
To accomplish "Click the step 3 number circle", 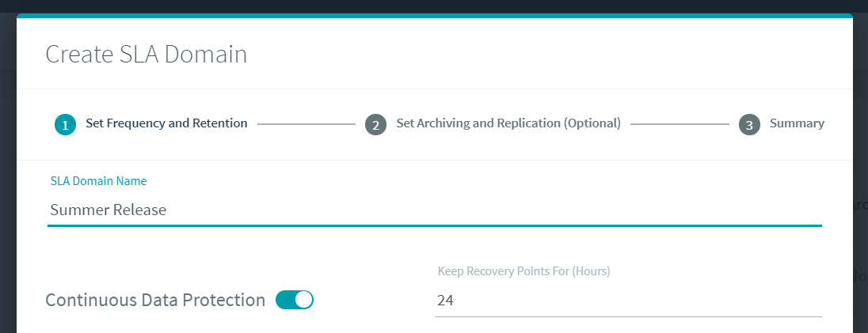I will [x=749, y=124].
